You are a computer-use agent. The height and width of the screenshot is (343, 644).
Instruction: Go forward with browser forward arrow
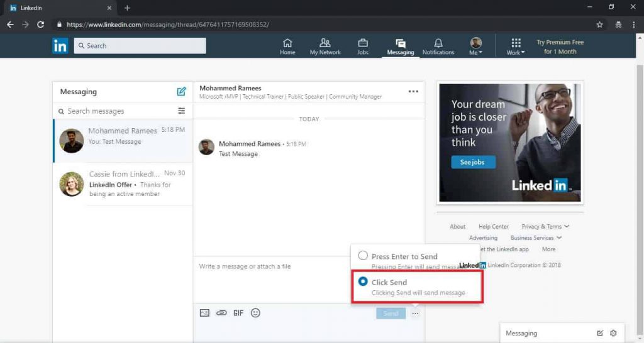pyautogui.click(x=25, y=24)
